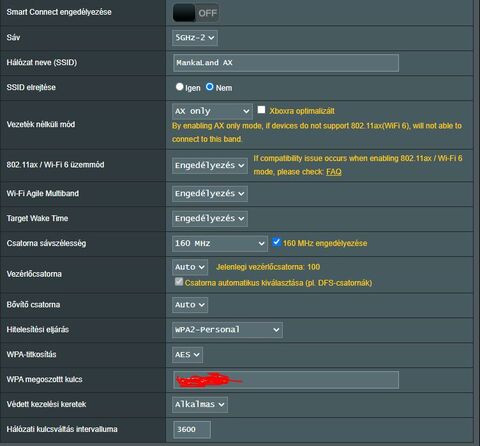
Task: Open the AX only wireless mode dropdown
Action: (212, 111)
